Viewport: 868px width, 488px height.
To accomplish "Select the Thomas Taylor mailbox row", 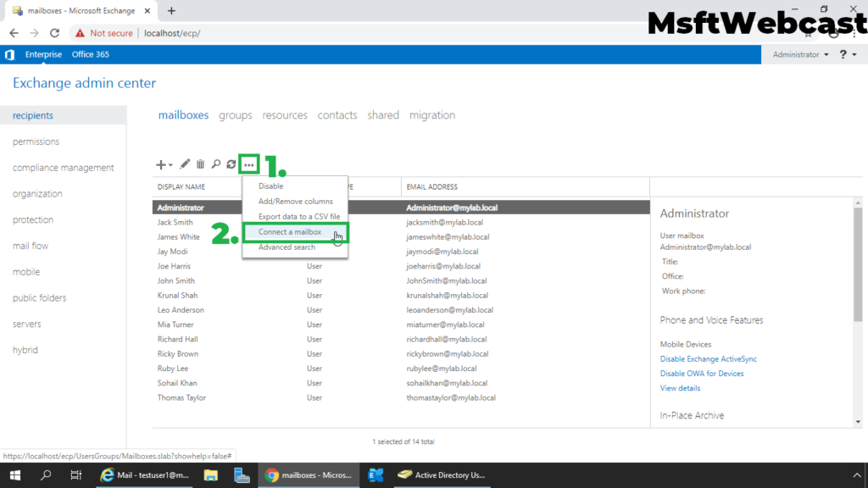I will [x=401, y=398].
